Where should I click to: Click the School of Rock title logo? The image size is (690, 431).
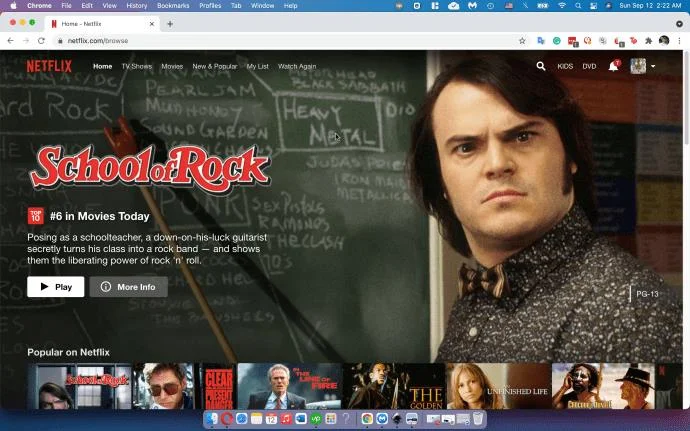[x=150, y=168]
